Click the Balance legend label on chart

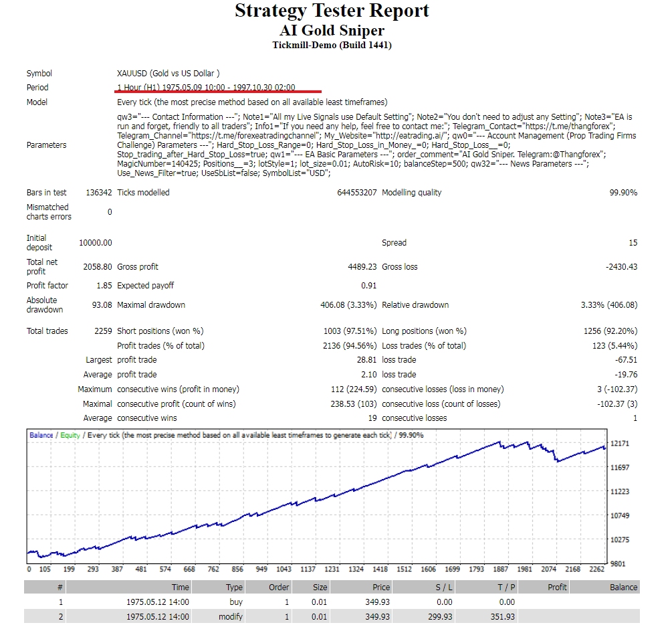(41, 436)
